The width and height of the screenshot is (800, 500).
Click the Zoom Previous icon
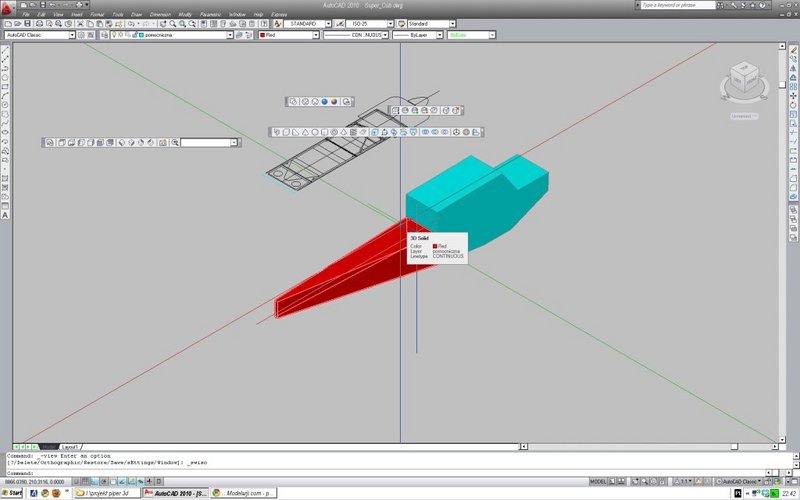point(192,23)
